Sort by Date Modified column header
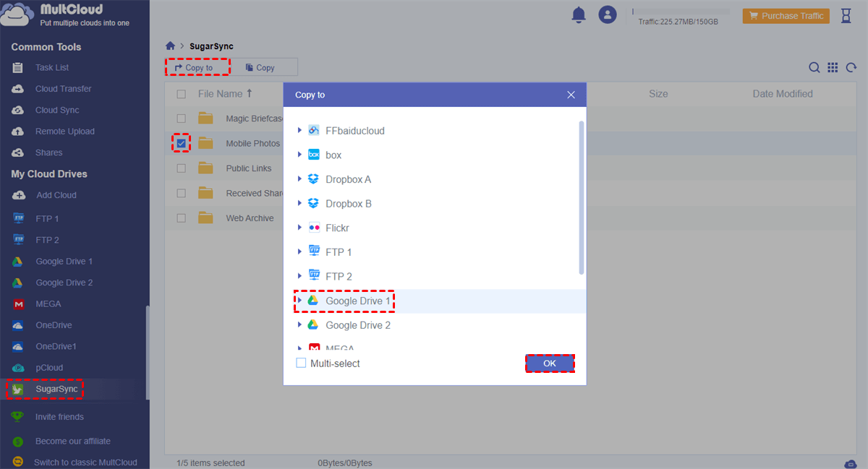Viewport: 868px width, 469px height. (783, 94)
